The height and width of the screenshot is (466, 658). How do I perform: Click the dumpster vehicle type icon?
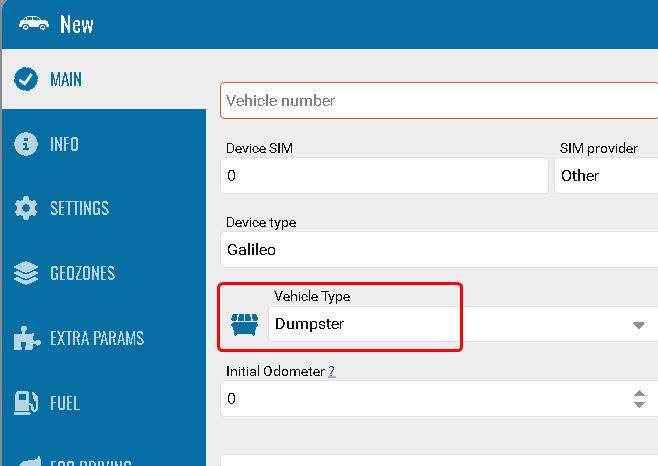[244, 325]
